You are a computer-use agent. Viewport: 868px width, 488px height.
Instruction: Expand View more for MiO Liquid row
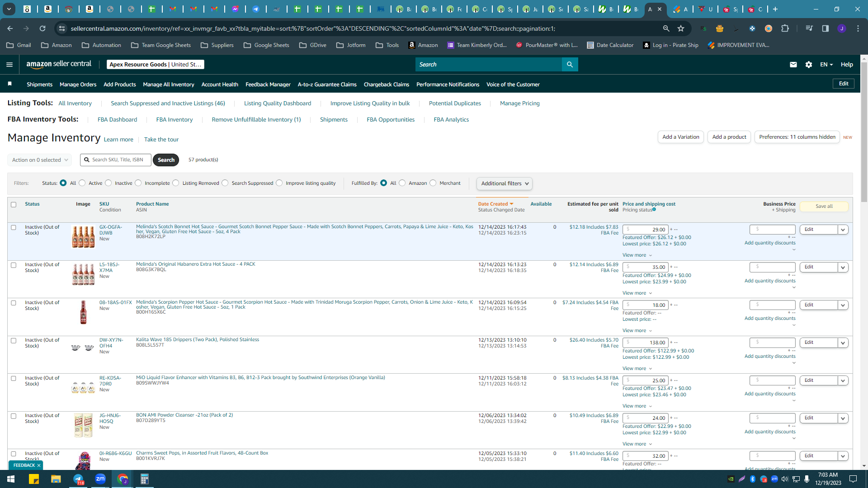637,406
